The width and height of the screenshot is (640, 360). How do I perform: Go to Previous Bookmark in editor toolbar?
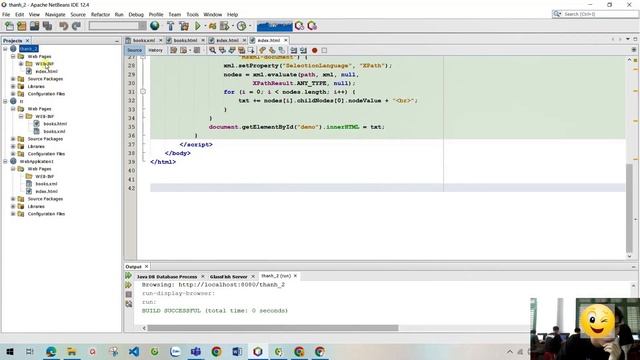pyautogui.click(x=262, y=50)
